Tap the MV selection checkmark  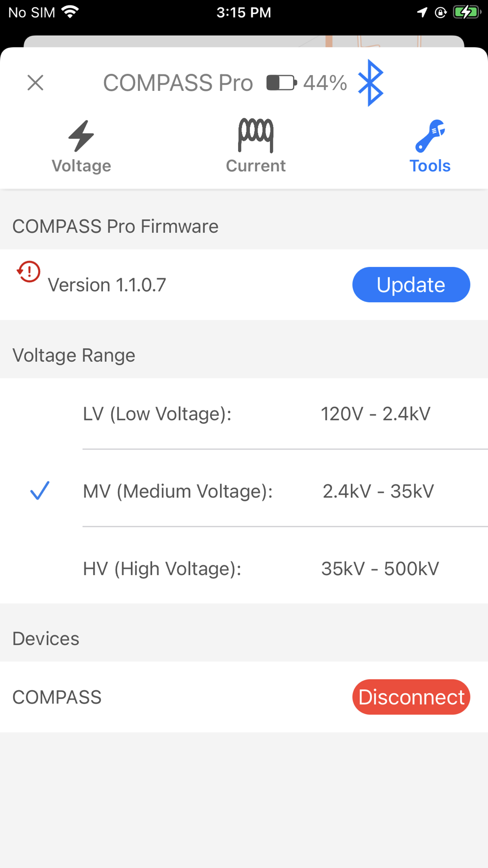[x=40, y=491]
